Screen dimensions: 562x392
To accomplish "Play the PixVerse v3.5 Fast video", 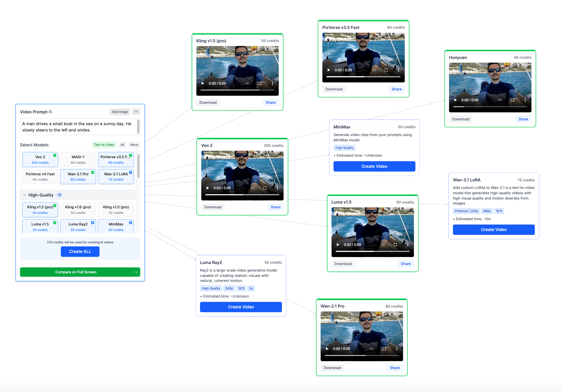I will (x=329, y=70).
